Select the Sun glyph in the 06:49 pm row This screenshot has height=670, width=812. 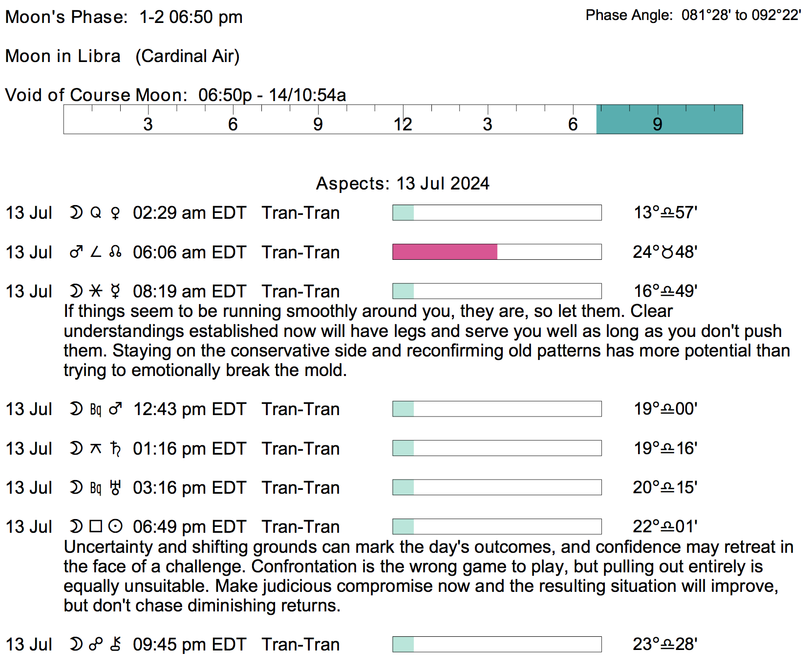click(x=115, y=526)
